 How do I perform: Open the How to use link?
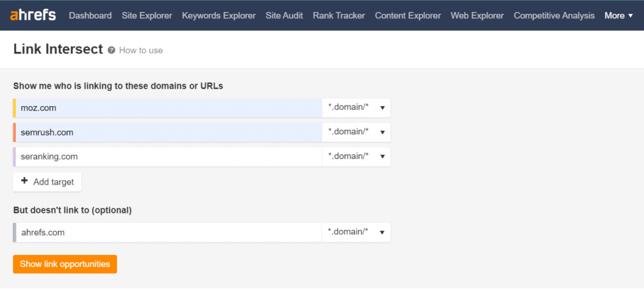click(x=141, y=50)
